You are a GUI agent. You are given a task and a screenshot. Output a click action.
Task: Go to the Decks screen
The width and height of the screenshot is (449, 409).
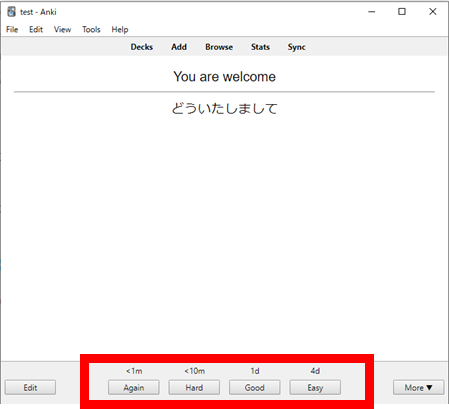(142, 47)
